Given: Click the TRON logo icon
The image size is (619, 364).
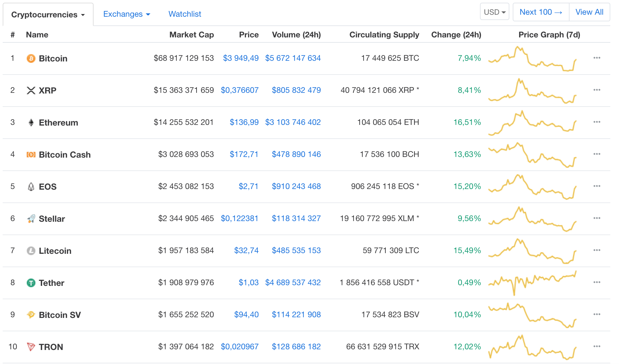Looking at the screenshot, I should 31,347.
